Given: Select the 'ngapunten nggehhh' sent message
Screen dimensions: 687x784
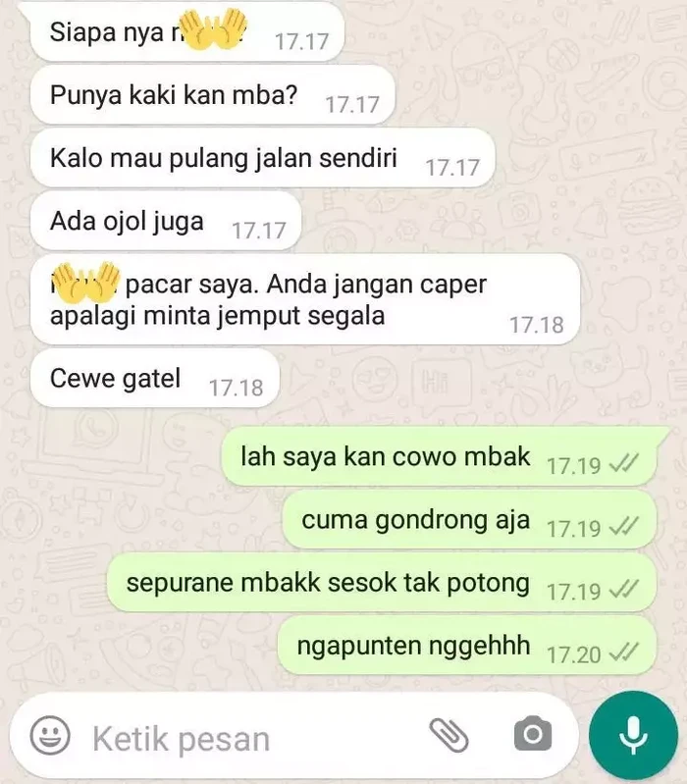Looking at the screenshot, I should (466, 646).
